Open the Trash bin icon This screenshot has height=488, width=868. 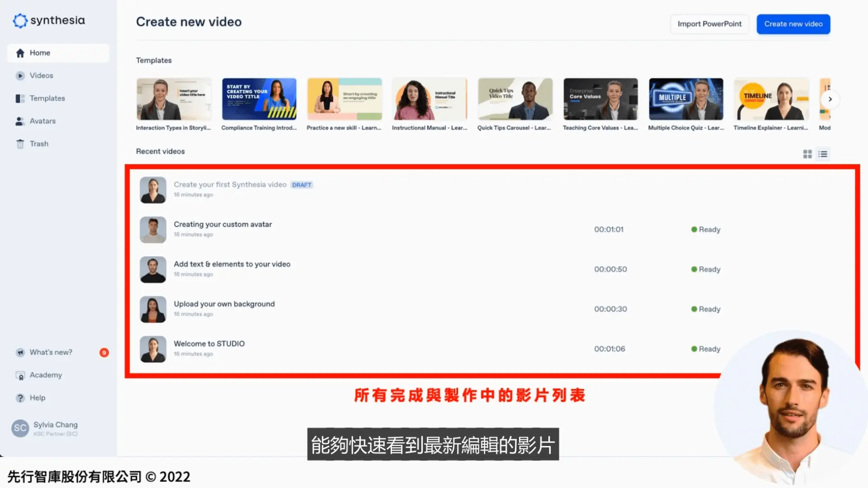[x=20, y=144]
